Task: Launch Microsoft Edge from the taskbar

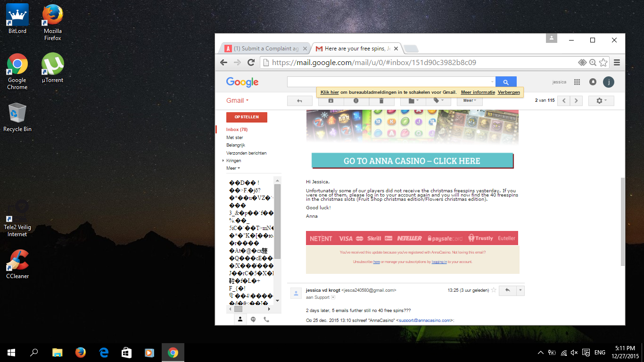Action: 104,352
